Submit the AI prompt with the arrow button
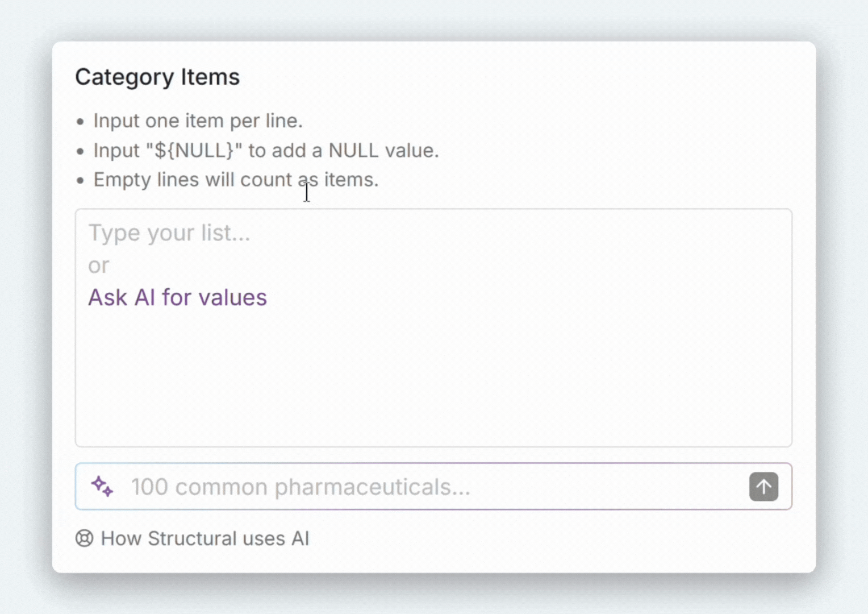This screenshot has height=614, width=868. (x=763, y=486)
